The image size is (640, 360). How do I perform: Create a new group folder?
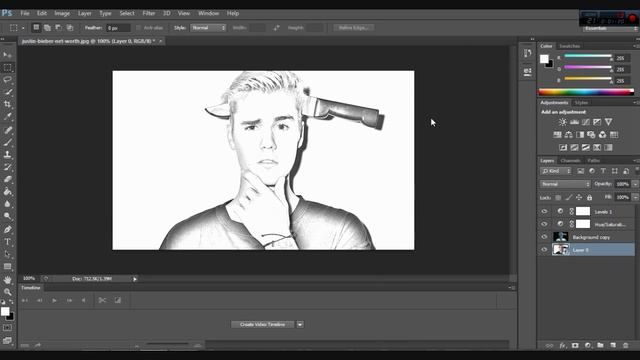click(600, 345)
